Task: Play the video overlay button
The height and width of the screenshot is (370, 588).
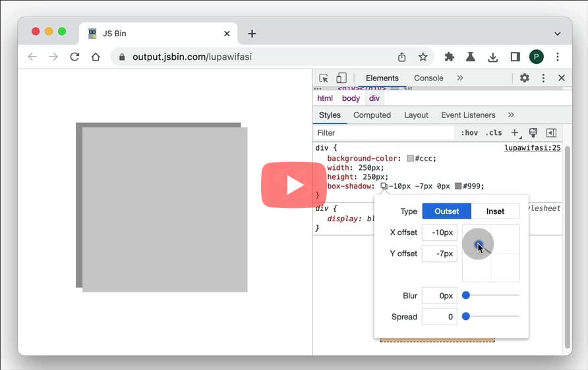Action: tap(293, 185)
